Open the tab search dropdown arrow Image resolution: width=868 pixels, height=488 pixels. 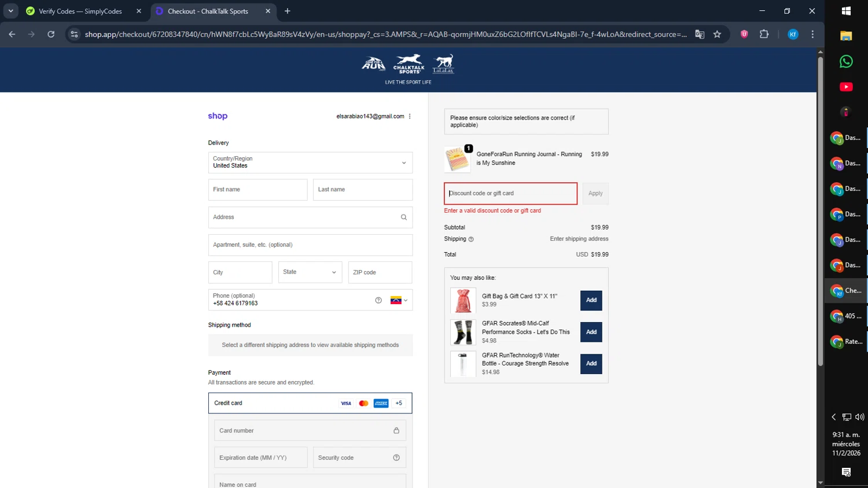(x=10, y=11)
